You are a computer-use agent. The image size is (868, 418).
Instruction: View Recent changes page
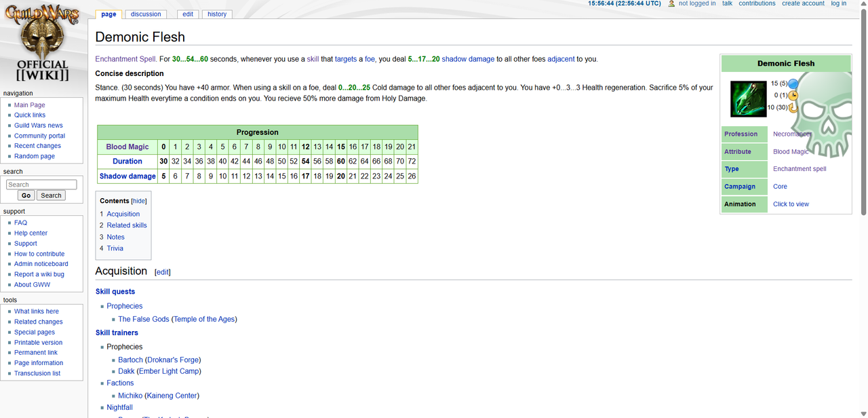click(x=37, y=146)
